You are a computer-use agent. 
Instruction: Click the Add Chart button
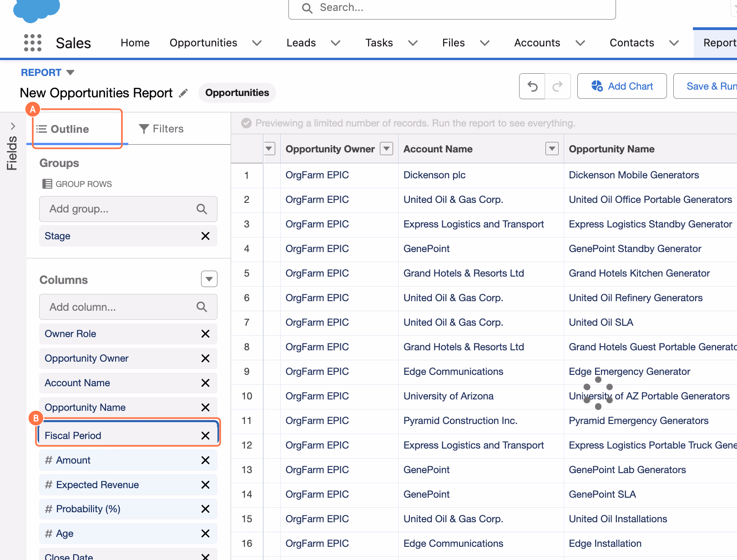pyautogui.click(x=622, y=86)
